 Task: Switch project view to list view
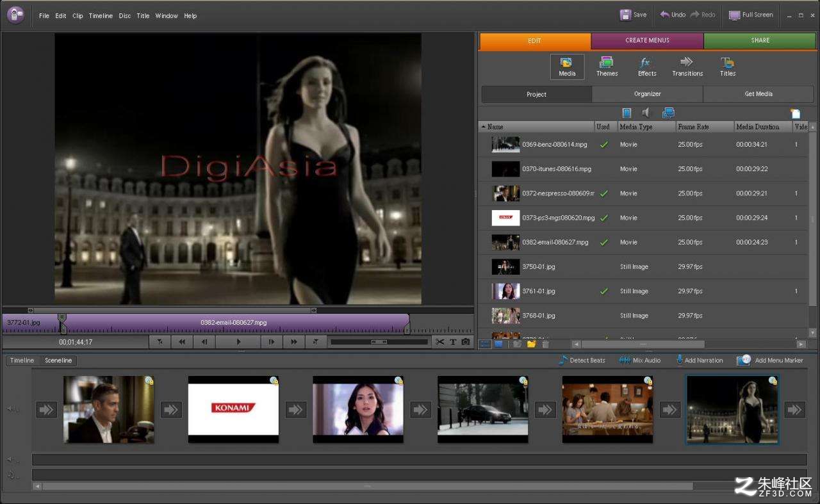pos(485,345)
